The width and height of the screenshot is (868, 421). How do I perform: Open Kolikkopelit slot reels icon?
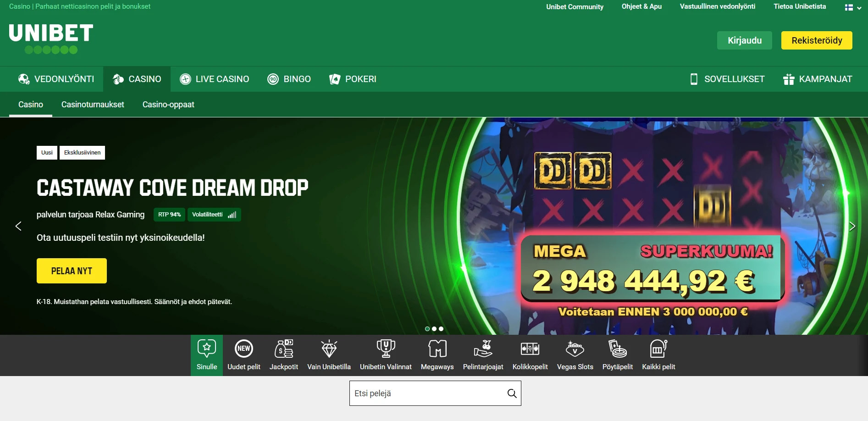pyautogui.click(x=530, y=349)
